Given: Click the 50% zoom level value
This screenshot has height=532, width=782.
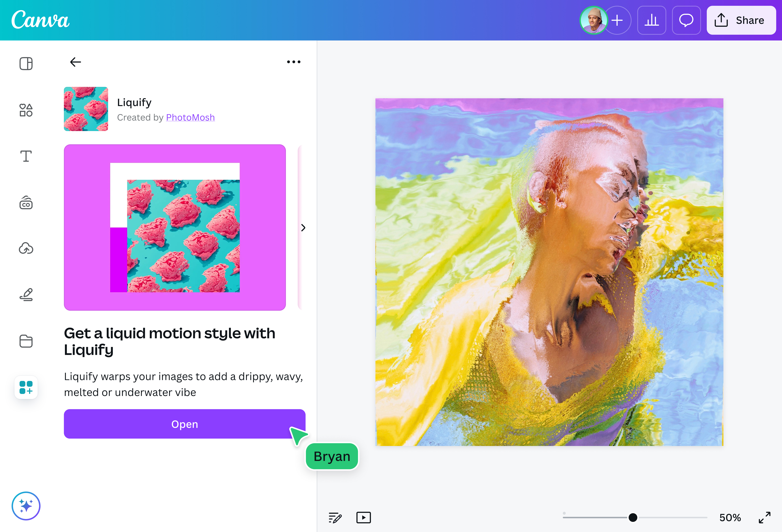Looking at the screenshot, I should (730, 518).
